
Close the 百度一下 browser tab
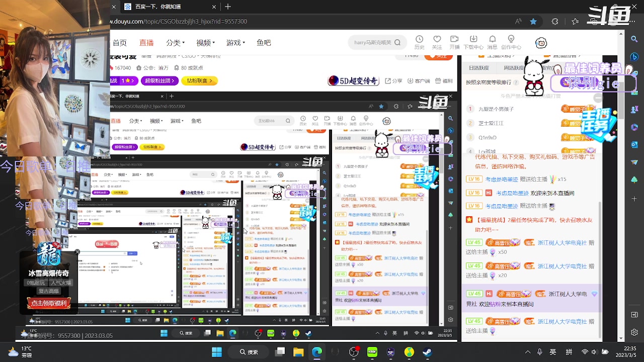(x=214, y=7)
